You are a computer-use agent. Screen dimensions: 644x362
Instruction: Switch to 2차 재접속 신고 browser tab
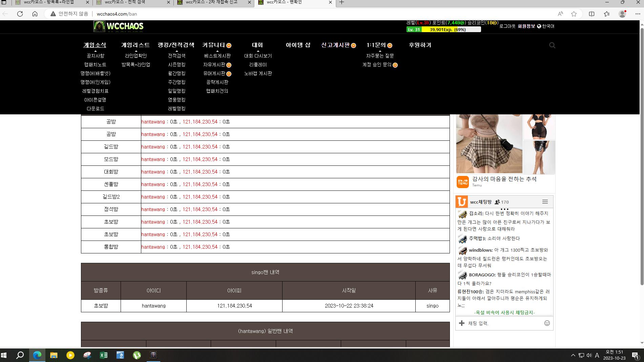(x=211, y=2)
